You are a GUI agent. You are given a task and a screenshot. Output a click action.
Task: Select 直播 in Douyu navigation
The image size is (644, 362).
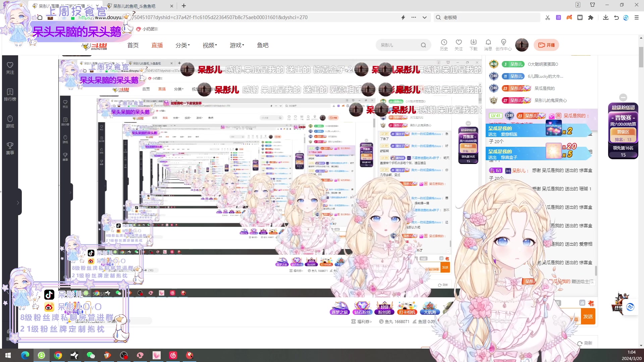pyautogui.click(x=157, y=45)
